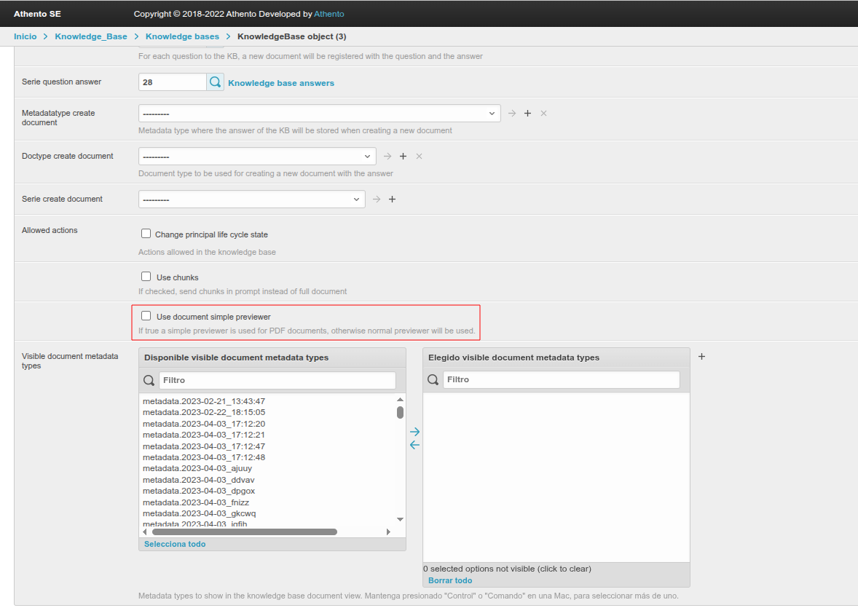
Task: Click plus icon next to Doctype create document
Action: pyautogui.click(x=404, y=157)
